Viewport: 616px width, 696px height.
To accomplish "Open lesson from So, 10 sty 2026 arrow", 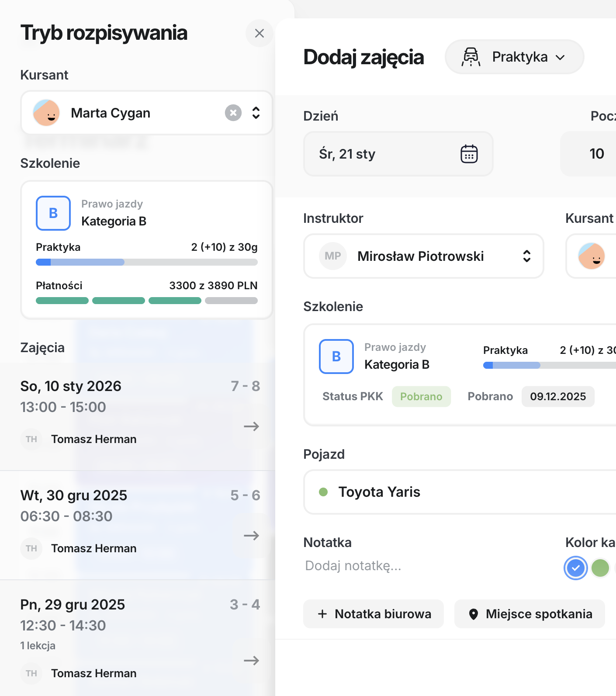I will tap(251, 426).
